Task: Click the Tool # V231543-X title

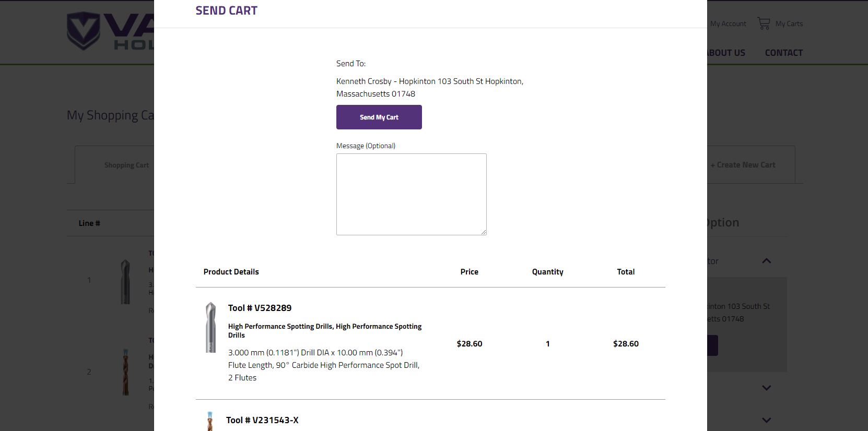Action: (262, 420)
